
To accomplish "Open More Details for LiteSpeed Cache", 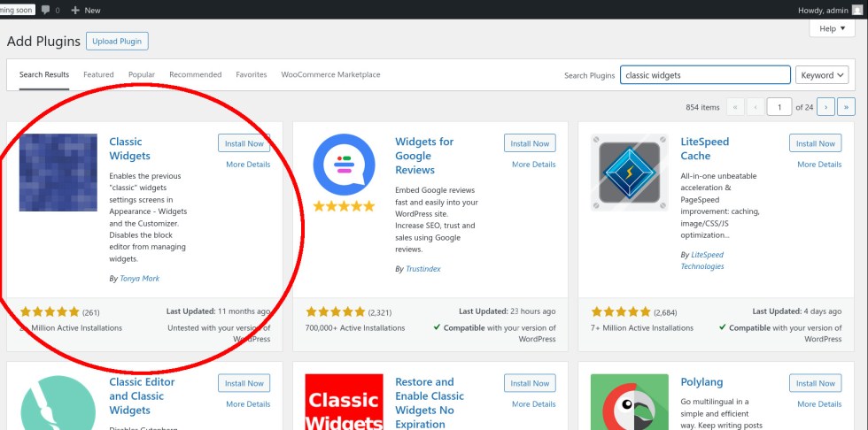I will [x=819, y=165].
